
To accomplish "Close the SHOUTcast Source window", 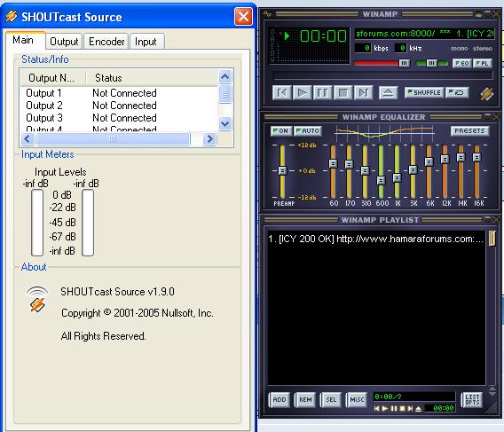I will pyautogui.click(x=243, y=16).
